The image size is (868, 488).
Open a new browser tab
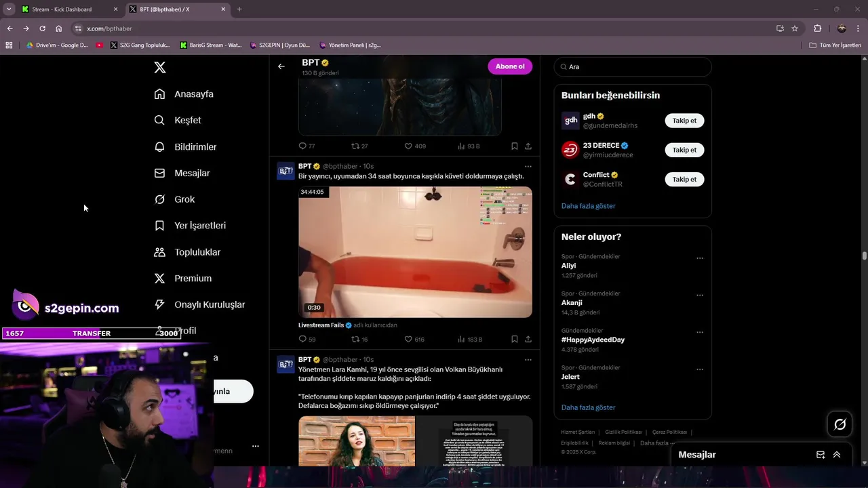point(239,9)
